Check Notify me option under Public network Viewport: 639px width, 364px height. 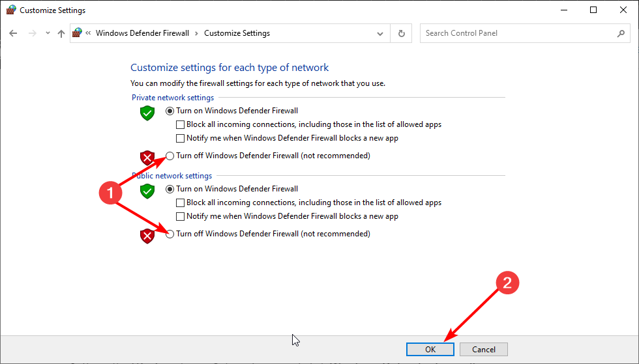pyautogui.click(x=180, y=217)
